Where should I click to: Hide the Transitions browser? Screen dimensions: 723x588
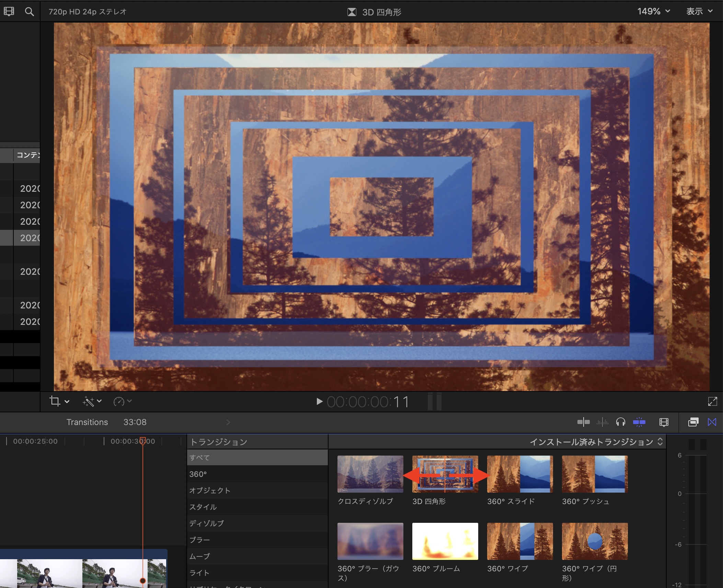pos(712,422)
